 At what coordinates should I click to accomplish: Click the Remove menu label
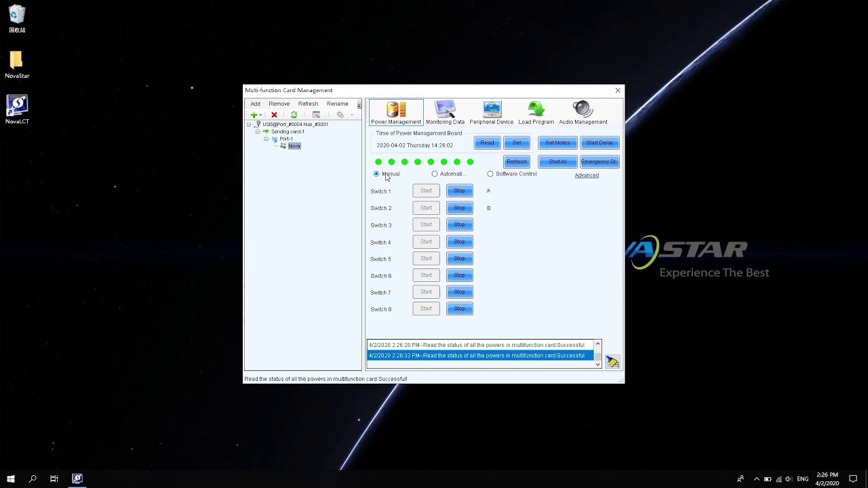click(x=279, y=104)
